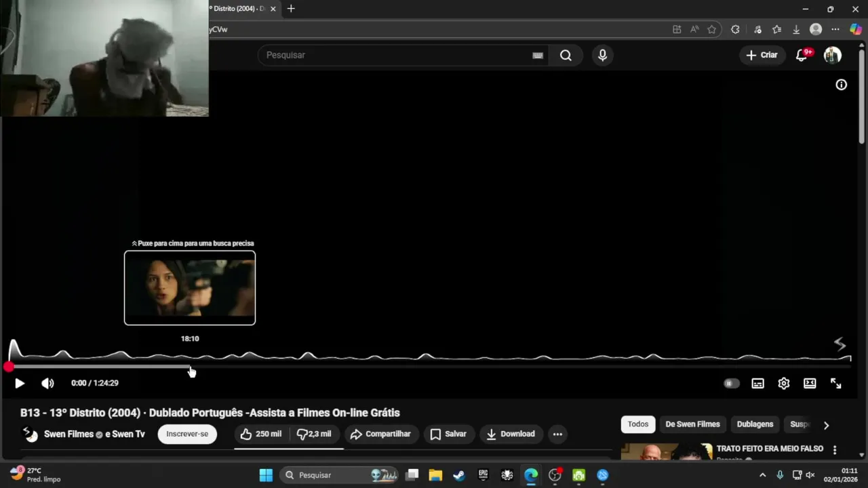
Task: Open YouTube notifications bell
Action: 802,55
